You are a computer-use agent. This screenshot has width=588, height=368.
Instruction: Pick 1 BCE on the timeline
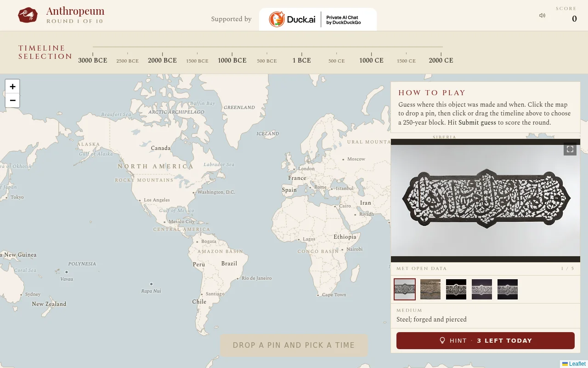tap(302, 60)
